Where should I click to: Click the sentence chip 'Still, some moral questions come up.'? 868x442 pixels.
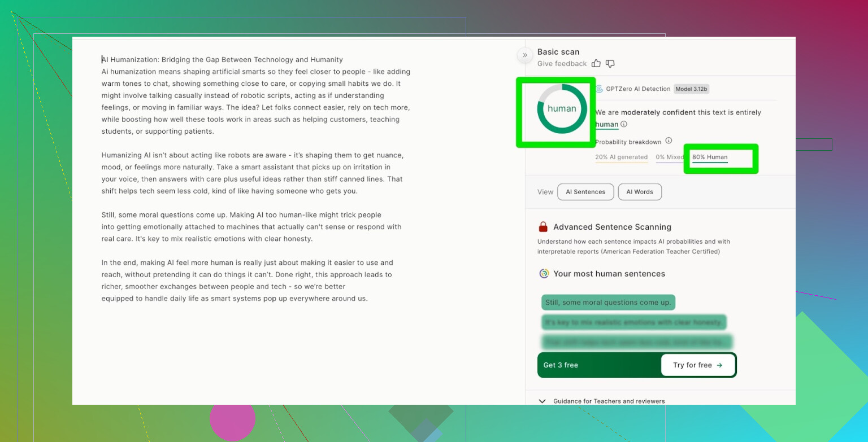click(x=608, y=303)
